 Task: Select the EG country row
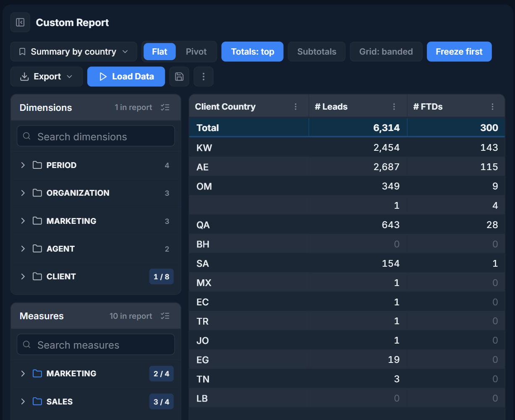click(347, 360)
